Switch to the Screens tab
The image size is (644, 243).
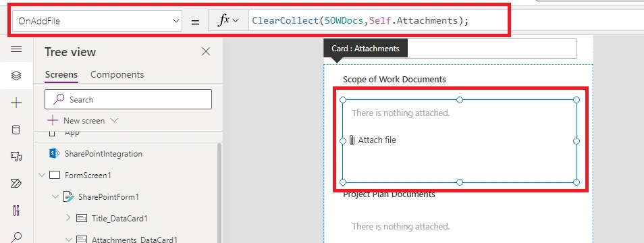pyautogui.click(x=61, y=75)
